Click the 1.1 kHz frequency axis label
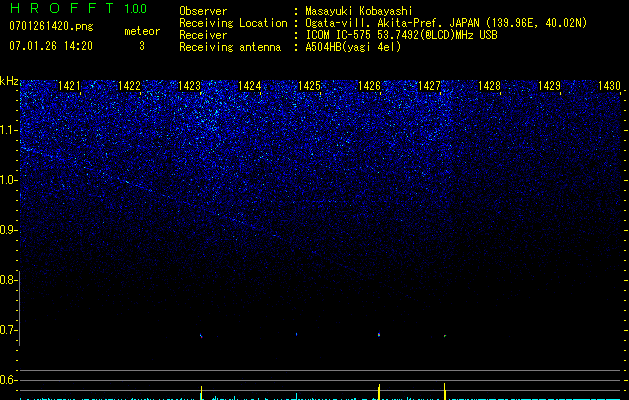 8,130
